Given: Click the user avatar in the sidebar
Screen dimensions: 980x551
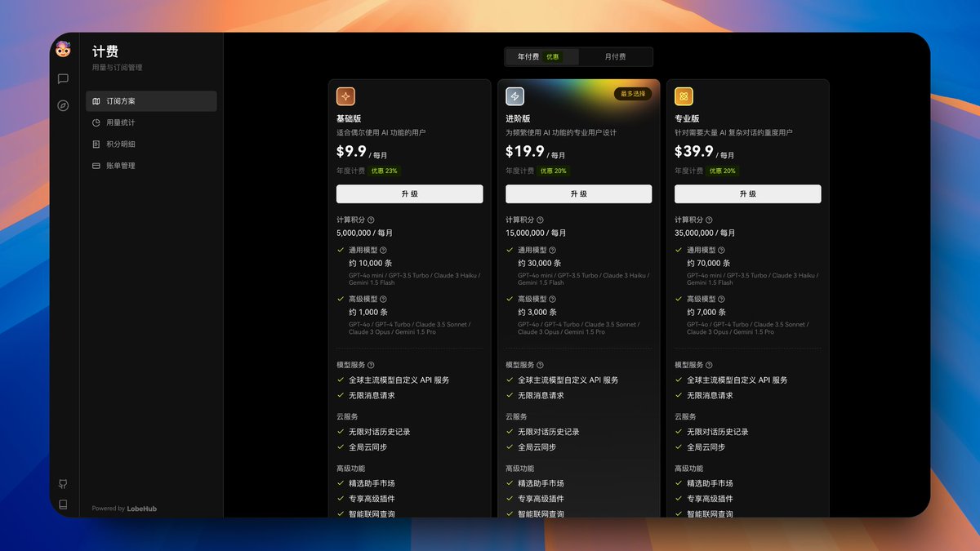Looking at the screenshot, I should [x=63, y=51].
